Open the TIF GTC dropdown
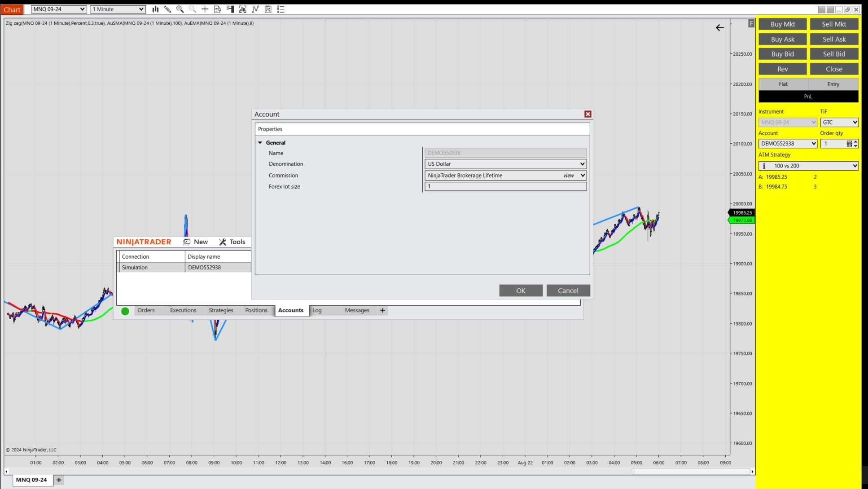868x489 pixels. (x=839, y=122)
